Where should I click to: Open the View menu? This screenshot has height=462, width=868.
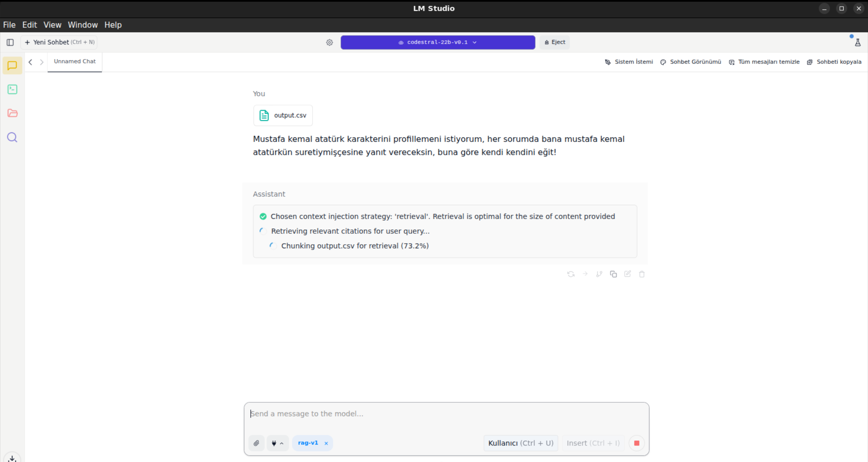pos(52,25)
